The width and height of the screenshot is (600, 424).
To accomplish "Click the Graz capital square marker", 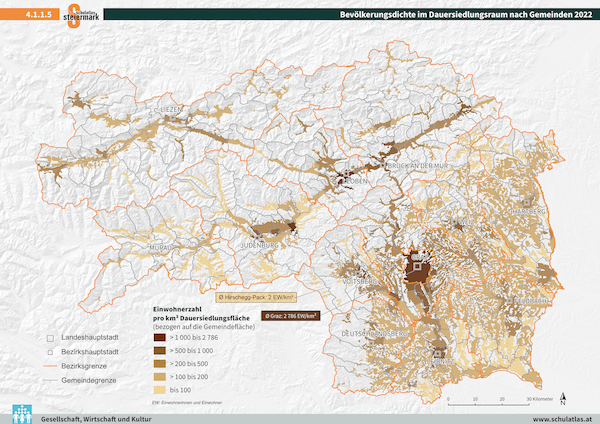I will tap(417, 266).
